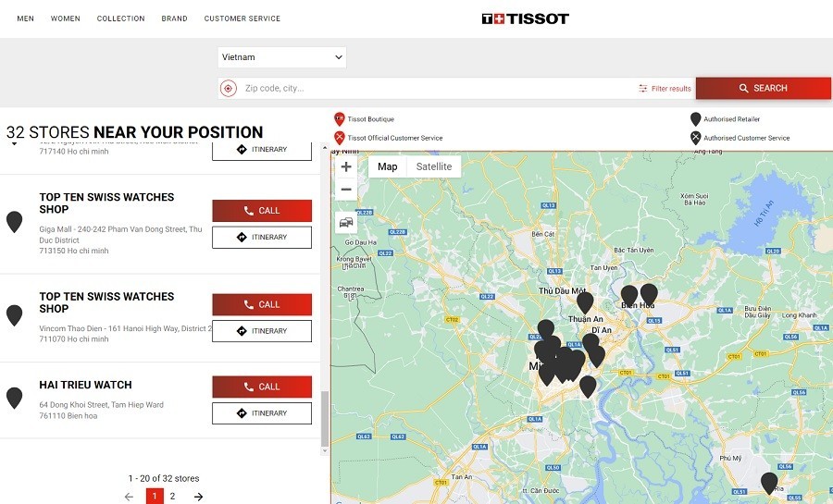
Task: Call the Giga Mall Top Ten Swiss Watches shop
Action: coord(262,211)
